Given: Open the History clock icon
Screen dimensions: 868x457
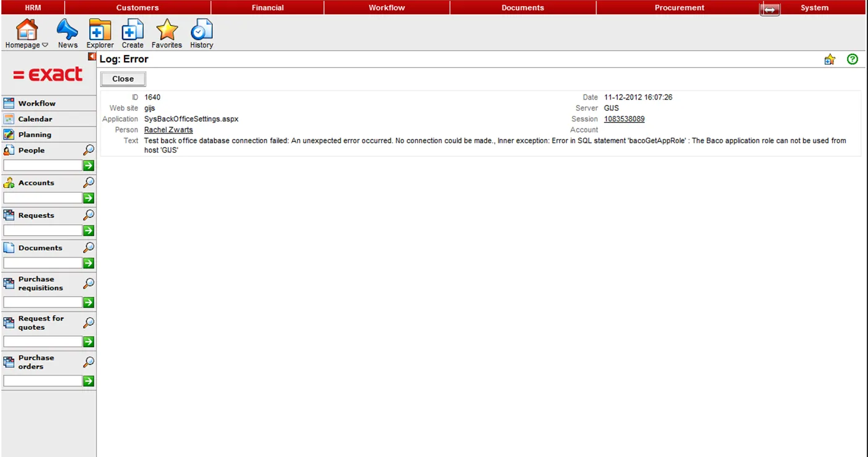Looking at the screenshot, I should 201,30.
